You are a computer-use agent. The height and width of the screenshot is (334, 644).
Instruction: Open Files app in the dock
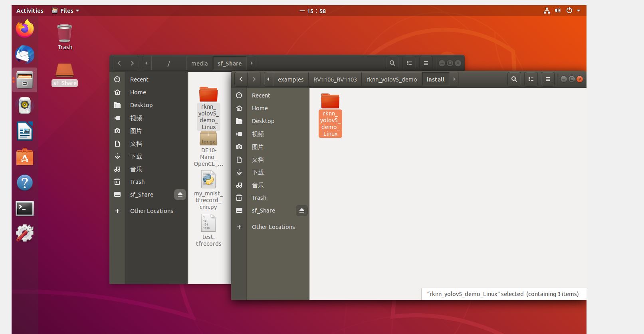[x=25, y=80]
